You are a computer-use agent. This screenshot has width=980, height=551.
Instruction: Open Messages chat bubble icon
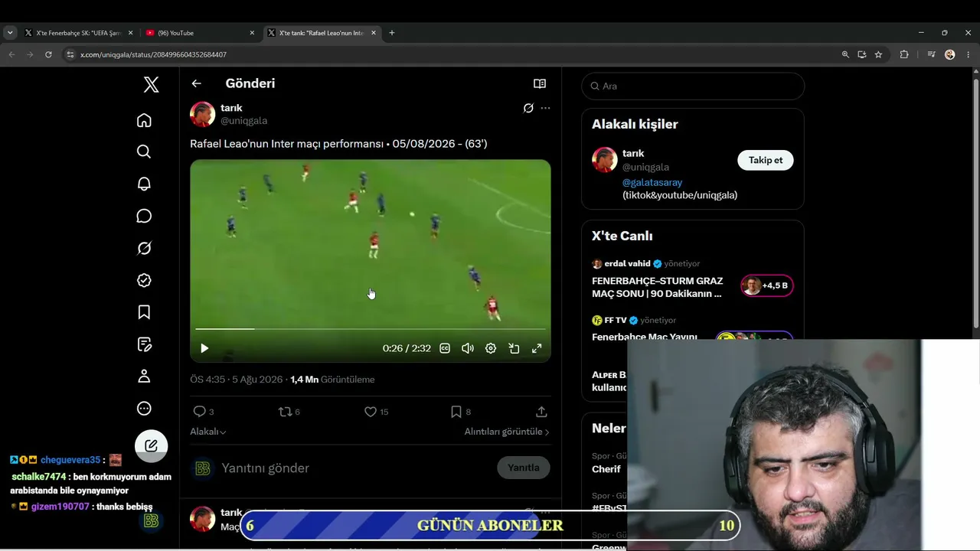(144, 216)
